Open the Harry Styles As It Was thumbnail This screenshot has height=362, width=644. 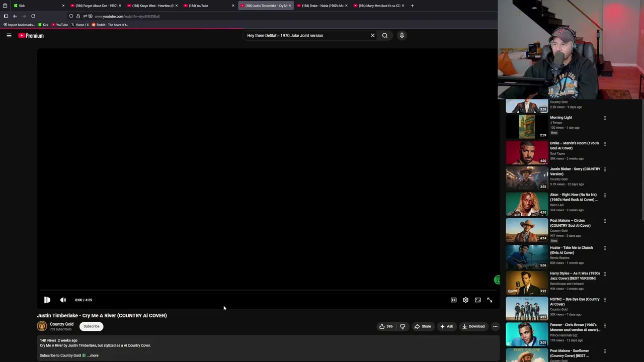click(527, 283)
